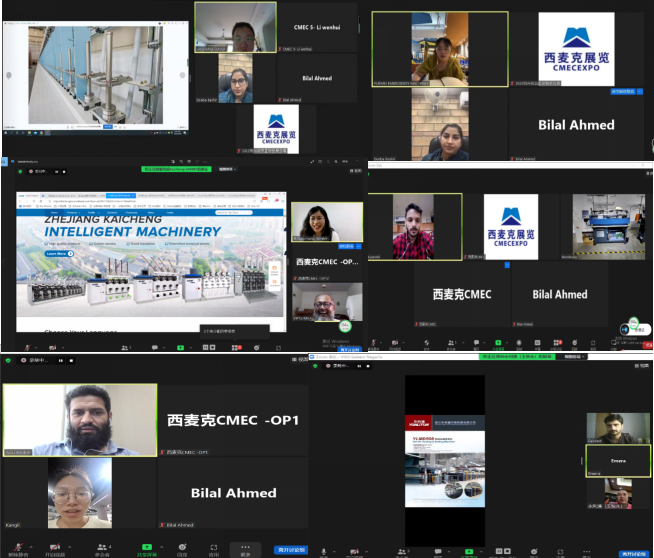Unmute microphone in middle-right Zoom window
The height and width of the screenshot is (558, 654).
(x=374, y=343)
